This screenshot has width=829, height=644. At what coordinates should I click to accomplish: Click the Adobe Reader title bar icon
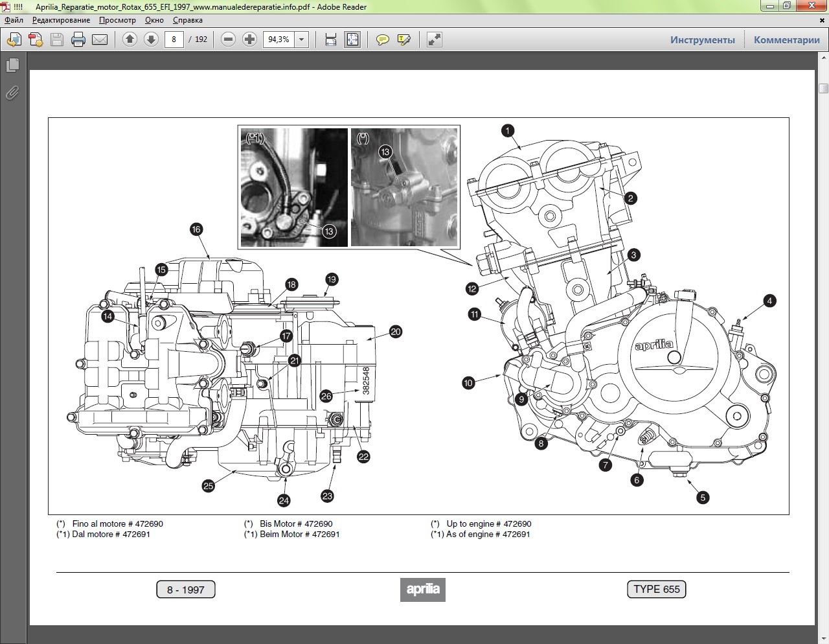click(6, 6)
